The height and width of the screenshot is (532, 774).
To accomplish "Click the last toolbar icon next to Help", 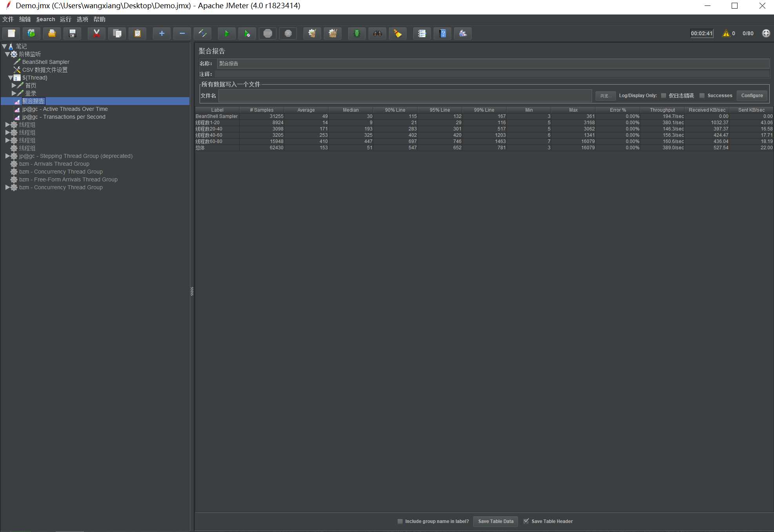I will (463, 33).
